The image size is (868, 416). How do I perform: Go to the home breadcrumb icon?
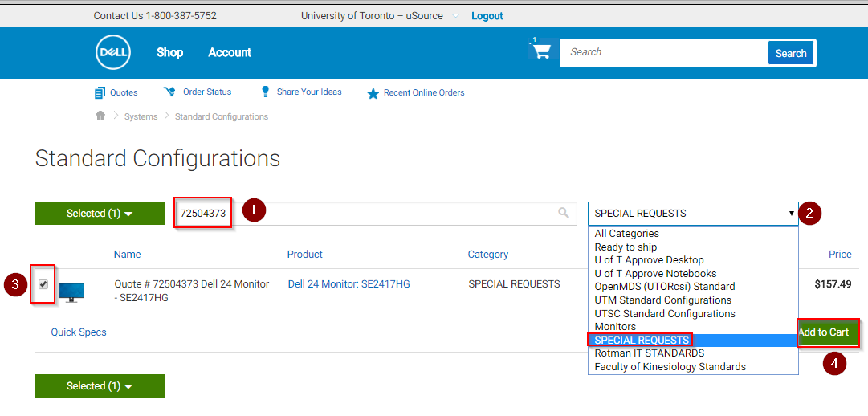coord(100,116)
